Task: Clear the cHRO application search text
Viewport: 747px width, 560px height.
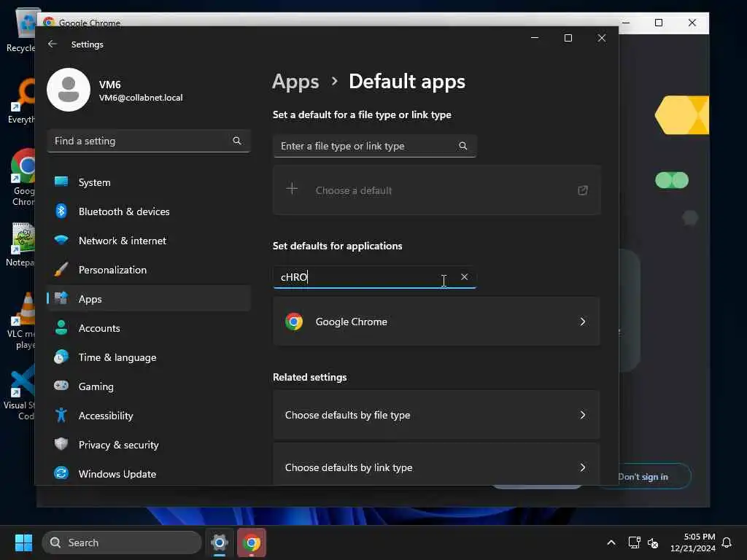Action: [x=465, y=276]
